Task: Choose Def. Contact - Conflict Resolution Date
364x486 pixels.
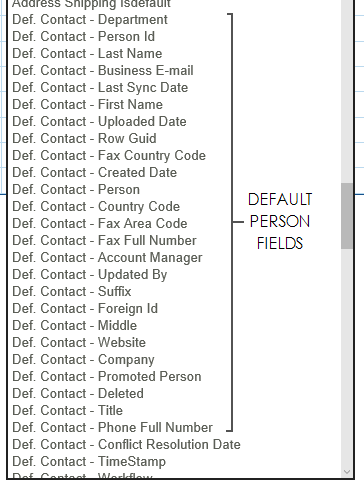Action: click(x=126, y=444)
